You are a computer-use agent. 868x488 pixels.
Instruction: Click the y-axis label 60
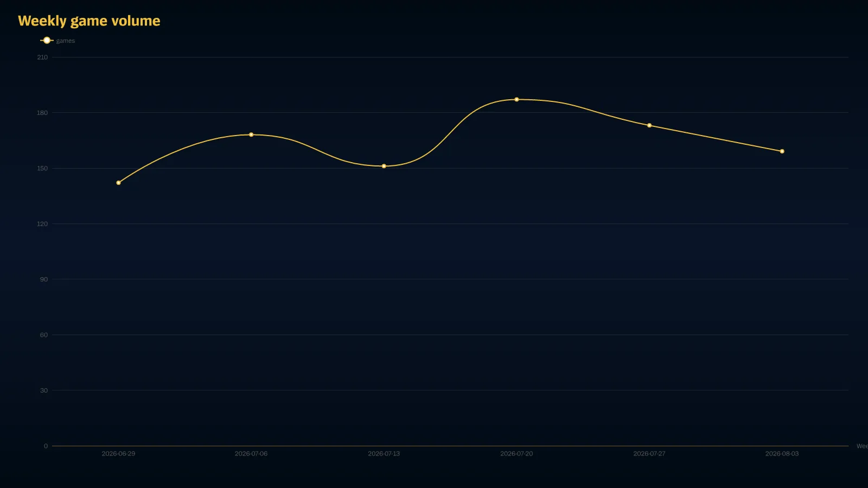coord(44,335)
